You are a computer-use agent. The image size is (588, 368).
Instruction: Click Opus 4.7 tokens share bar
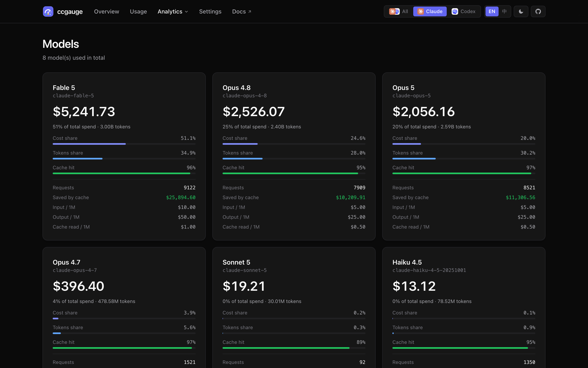pos(124,333)
